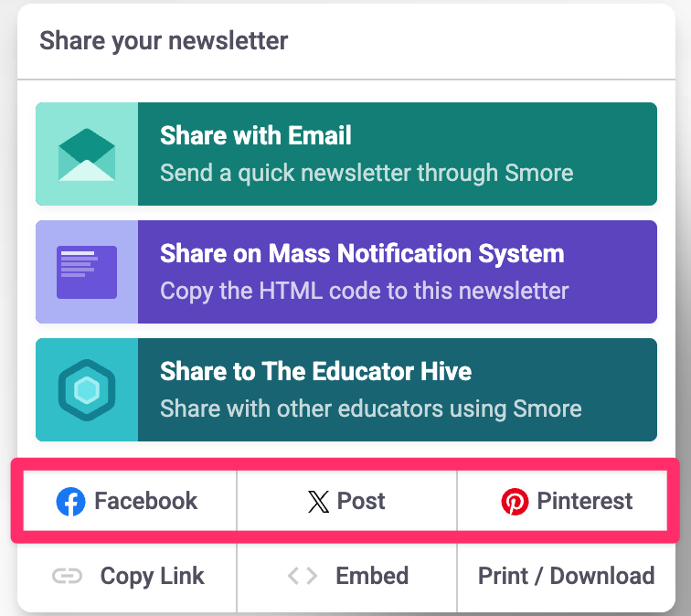Viewport: 691px width, 616px height.
Task: Click the Educator Hive hexagon icon
Action: click(x=87, y=390)
